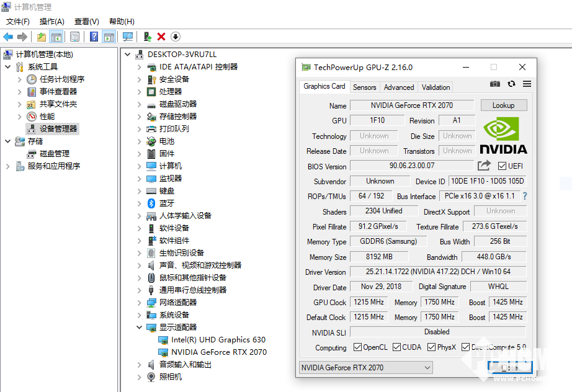Click the fingerprint icon beside 生物识别设备
The image size is (572, 392).
pyautogui.click(x=151, y=252)
